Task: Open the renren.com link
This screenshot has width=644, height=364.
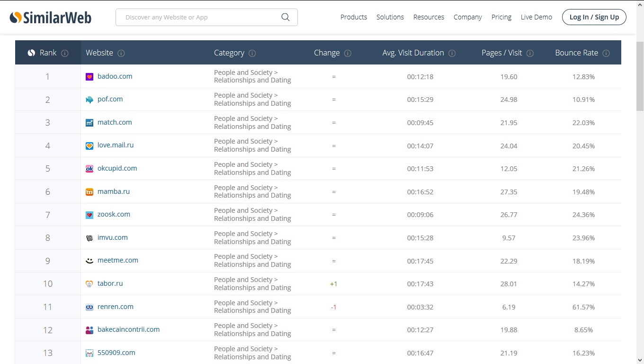Action: (116, 307)
